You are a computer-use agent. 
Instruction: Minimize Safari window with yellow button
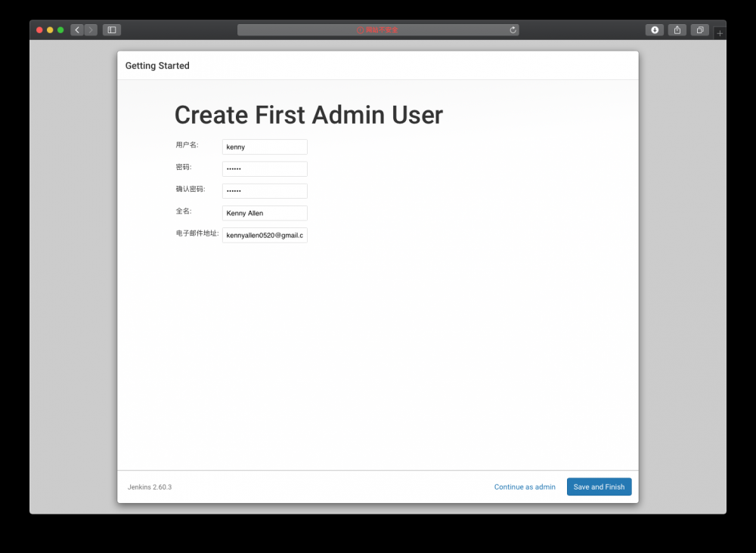[x=50, y=30]
